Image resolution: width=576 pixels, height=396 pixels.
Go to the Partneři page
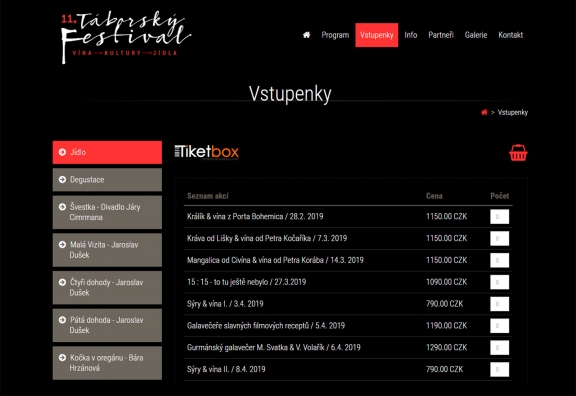(441, 35)
